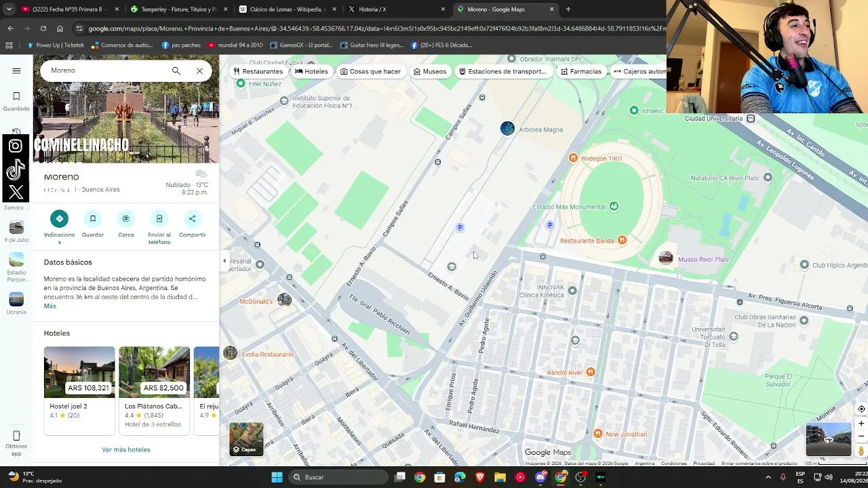Zoom in on the map
This screenshot has width=868, height=488.
point(861,424)
